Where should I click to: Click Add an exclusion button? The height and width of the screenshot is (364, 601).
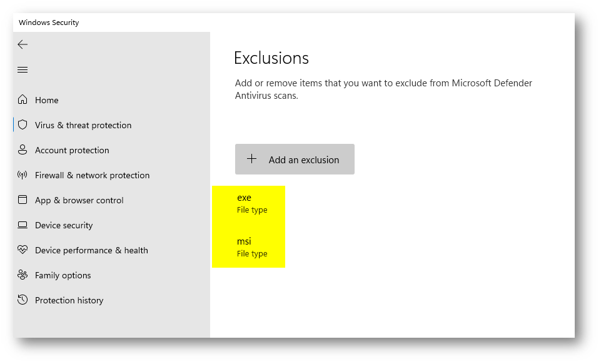click(x=295, y=159)
